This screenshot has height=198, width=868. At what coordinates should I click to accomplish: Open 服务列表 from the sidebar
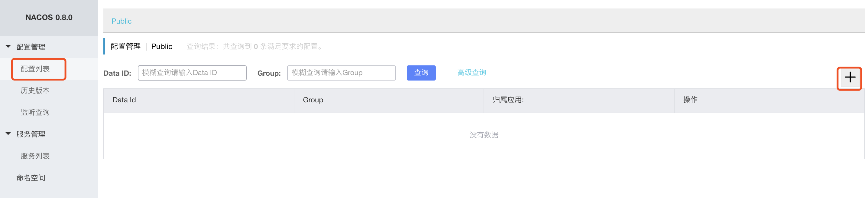35,156
